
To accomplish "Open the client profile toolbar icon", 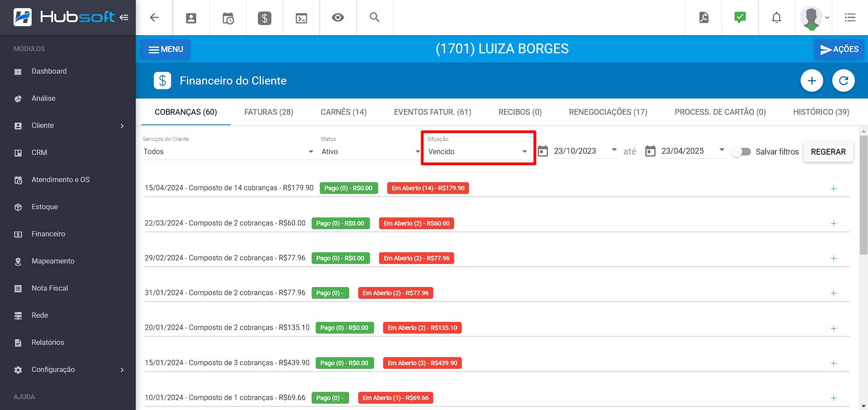I will [191, 18].
